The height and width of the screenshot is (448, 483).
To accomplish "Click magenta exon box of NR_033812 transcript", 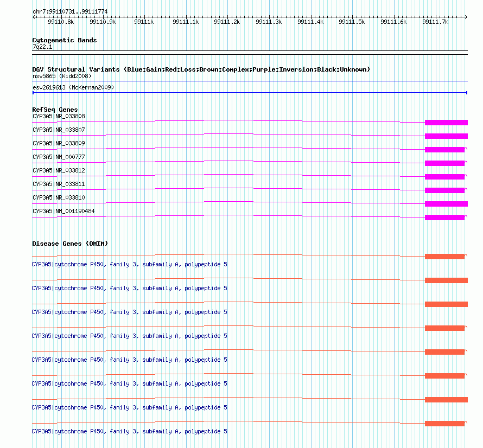I will (445, 177).
